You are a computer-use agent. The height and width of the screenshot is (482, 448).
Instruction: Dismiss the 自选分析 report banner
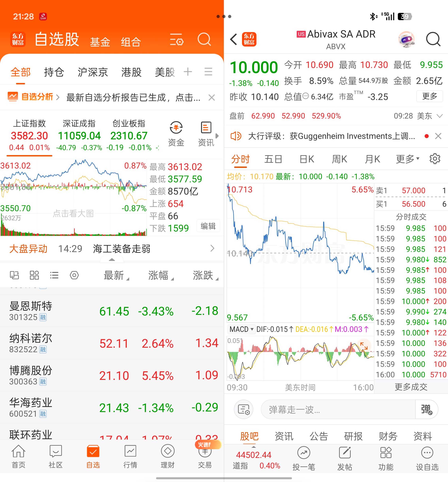click(x=212, y=97)
